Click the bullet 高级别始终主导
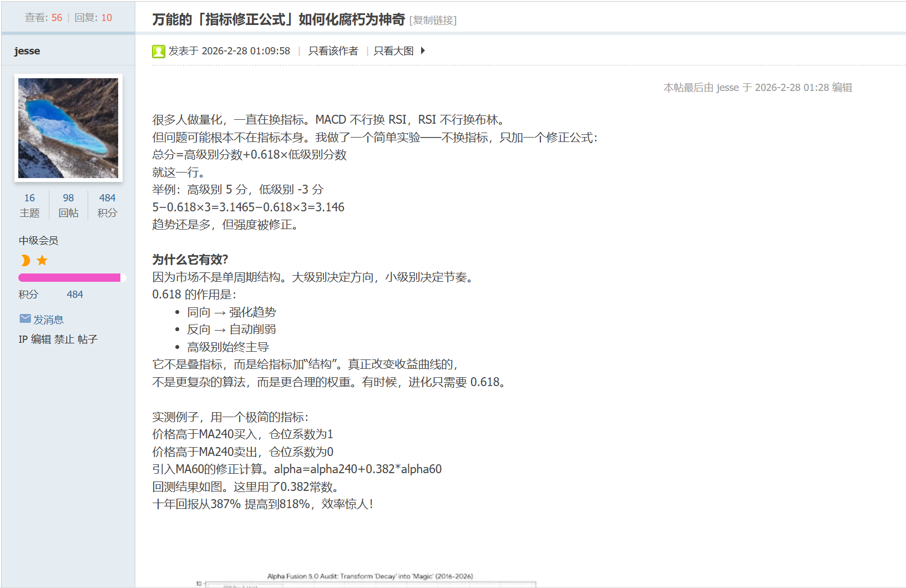Viewport: 906px width, 588px height. coord(228,347)
